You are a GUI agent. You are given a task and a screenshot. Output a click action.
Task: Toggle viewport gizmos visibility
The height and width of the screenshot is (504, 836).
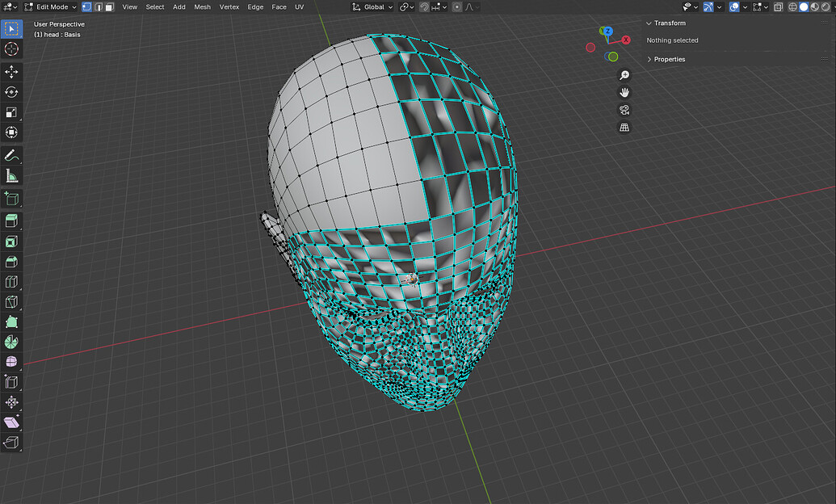[x=708, y=7]
